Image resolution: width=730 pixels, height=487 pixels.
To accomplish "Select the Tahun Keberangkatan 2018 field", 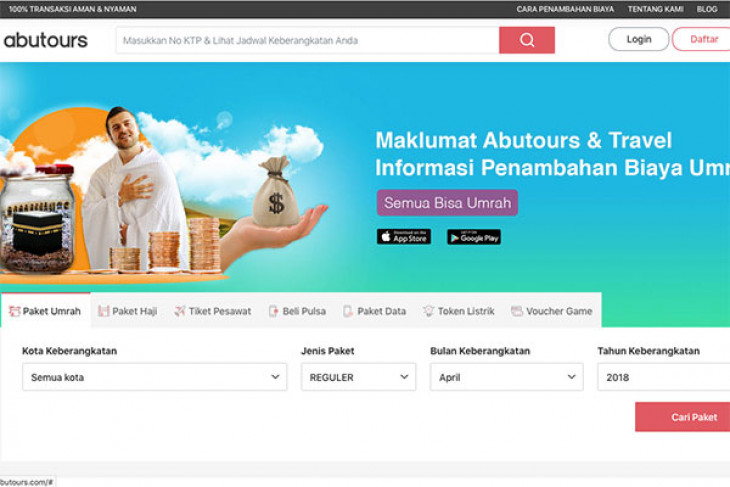I will 664,377.
